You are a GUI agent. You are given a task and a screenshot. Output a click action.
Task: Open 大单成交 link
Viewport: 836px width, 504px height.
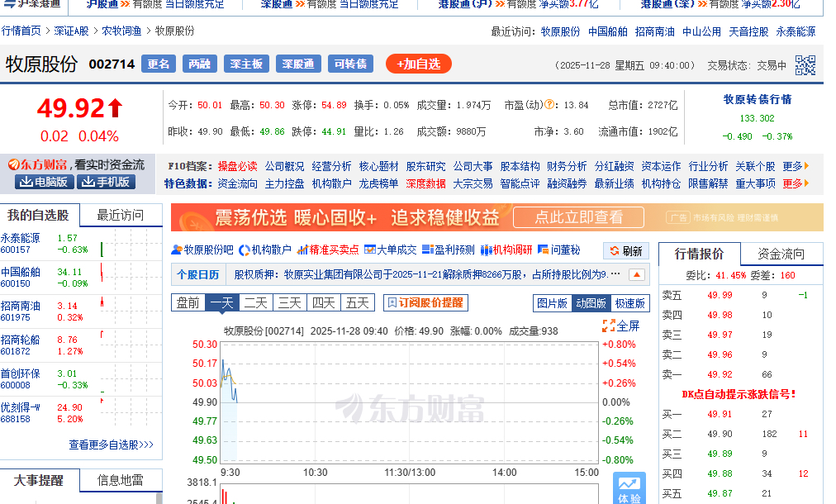390,250
